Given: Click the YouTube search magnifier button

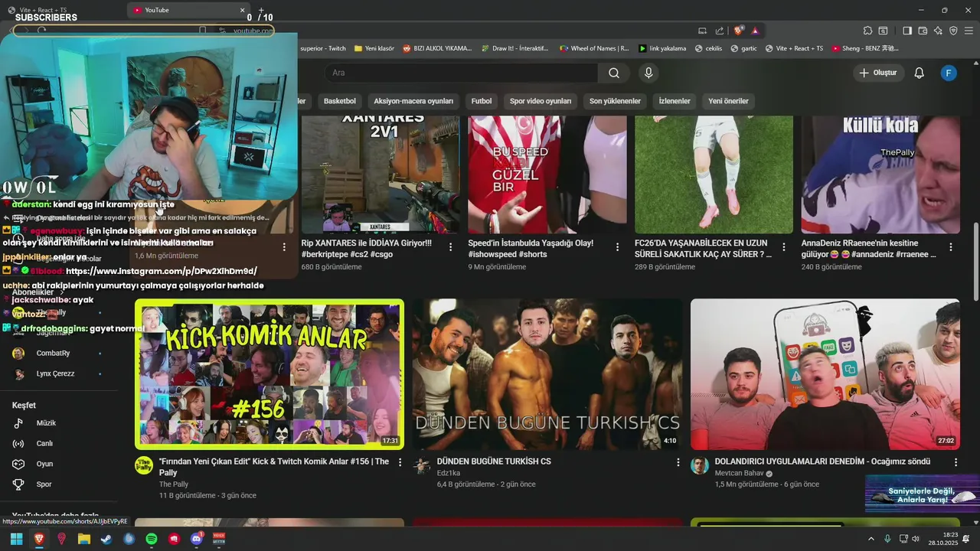Looking at the screenshot, I should pyautogui.click(x=614, y=73).
